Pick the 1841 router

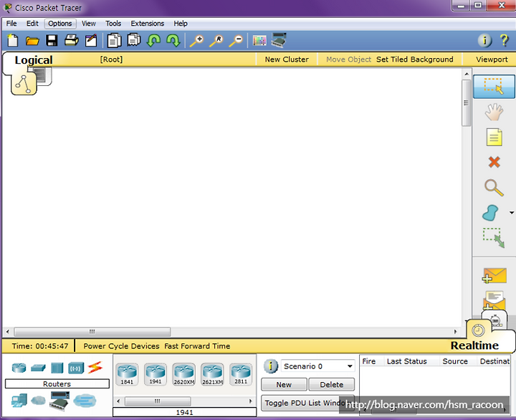pyautogui.click(x=127, y=374)
